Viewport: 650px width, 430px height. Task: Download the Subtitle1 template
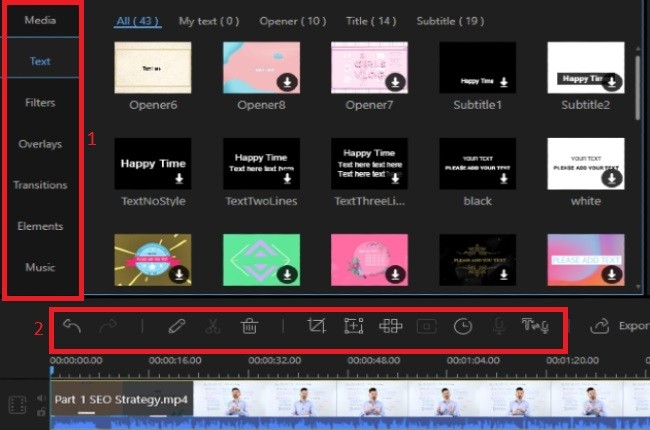(505, 82)
